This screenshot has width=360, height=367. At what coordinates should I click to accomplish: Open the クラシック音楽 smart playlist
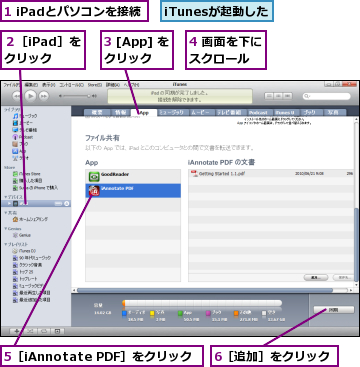27,265
